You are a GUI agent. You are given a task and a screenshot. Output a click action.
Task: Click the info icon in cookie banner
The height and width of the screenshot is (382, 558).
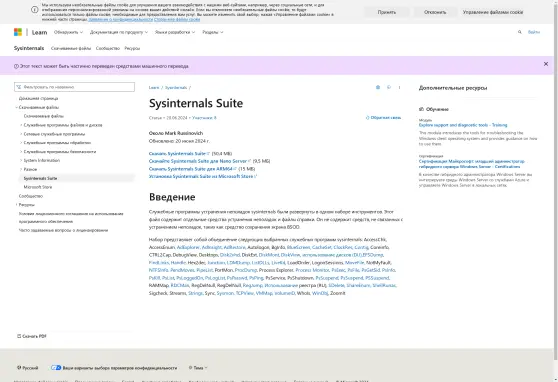[35, 10]
